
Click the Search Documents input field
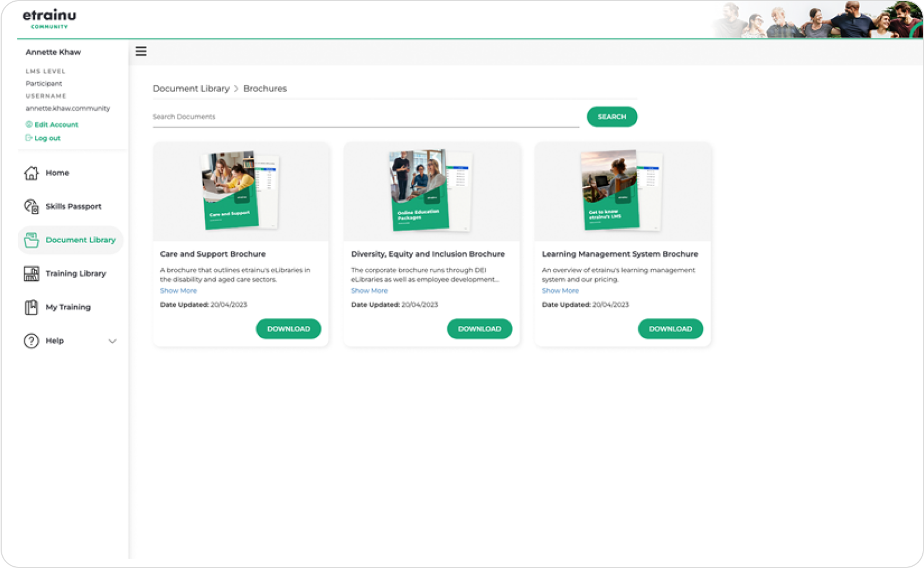coord(366,117)
